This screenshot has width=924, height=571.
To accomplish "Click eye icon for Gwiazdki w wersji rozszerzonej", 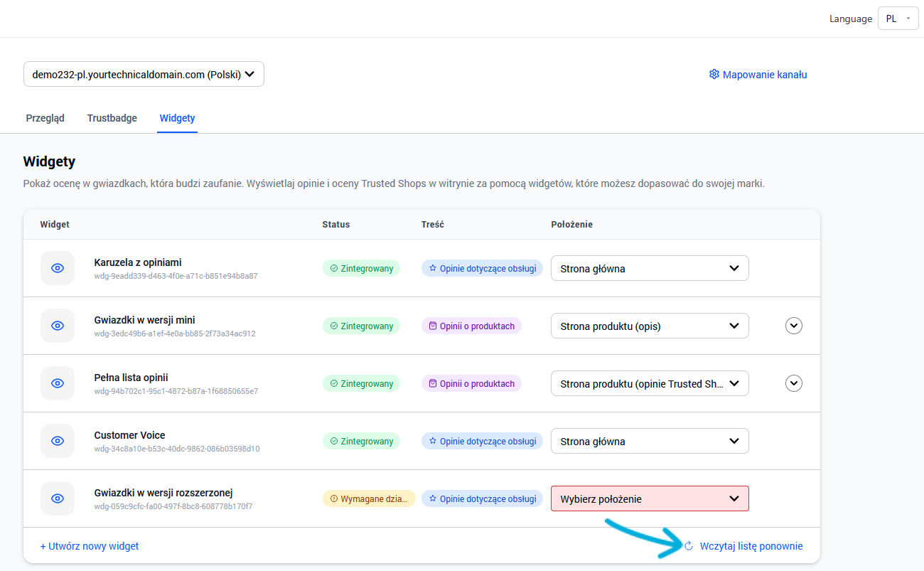I will pyautogui.click(x=58, y=498).
